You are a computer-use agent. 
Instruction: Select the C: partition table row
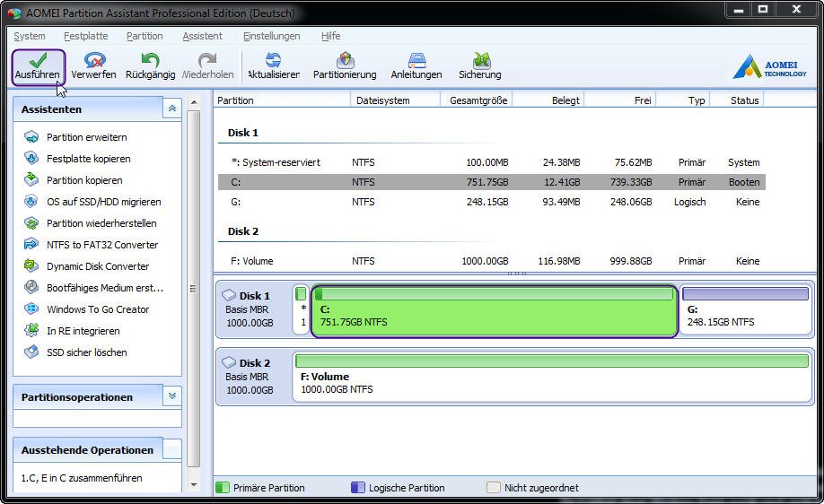point(491,182)
